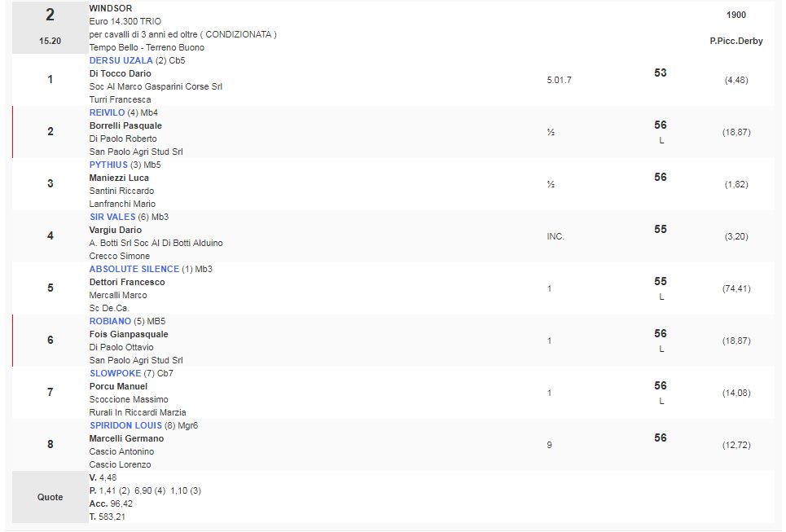
Task: Click the winning time 5.01.7
Action: coord(559,80)
